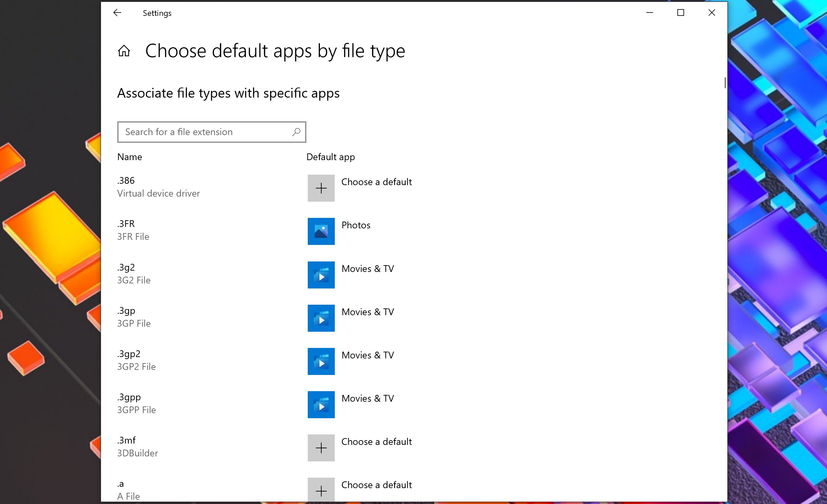Click the .3mf extension name
827x504 pixels.
click(x=126, y=440)
